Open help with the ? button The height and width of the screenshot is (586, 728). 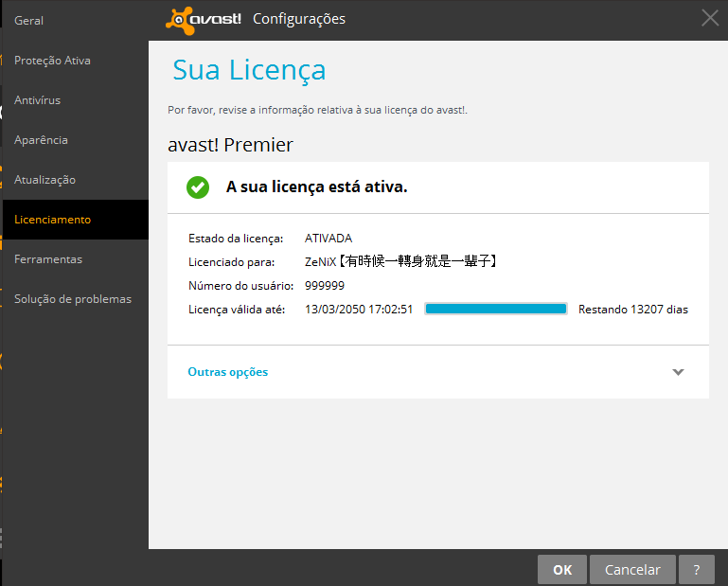697,569
